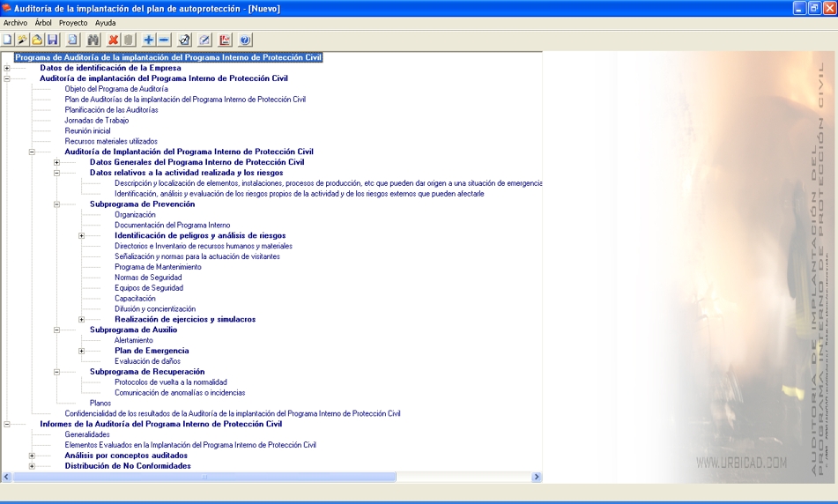
Task: Click the Open folder toolbar icon
Action: [x=37, y=40]
